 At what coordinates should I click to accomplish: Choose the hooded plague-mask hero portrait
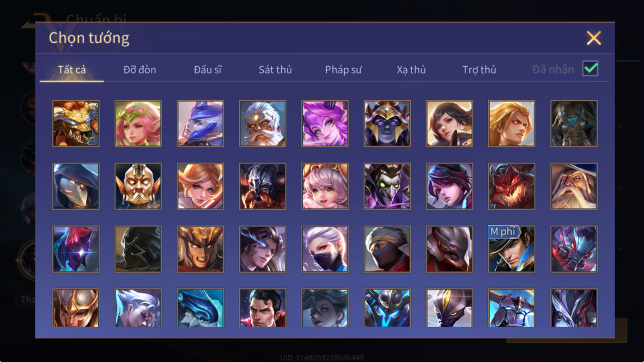click(x=76, y=186)
